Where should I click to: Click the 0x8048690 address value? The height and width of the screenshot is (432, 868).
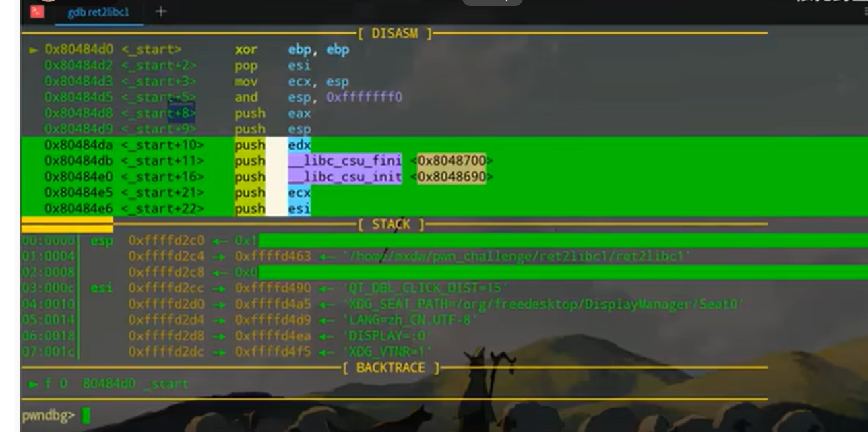pyautogui.click(x=452, y=177)
